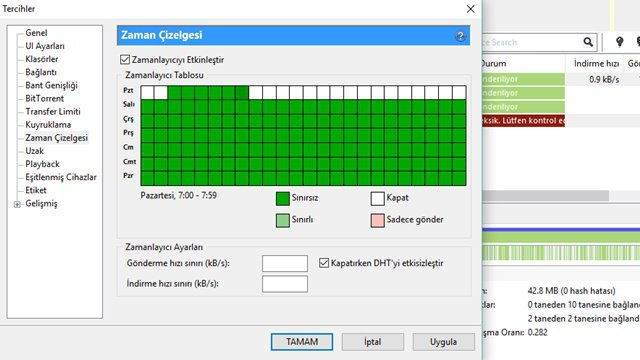Cancel with the İptal button
This screenshot has width=640, height=360.
point(373,342)
